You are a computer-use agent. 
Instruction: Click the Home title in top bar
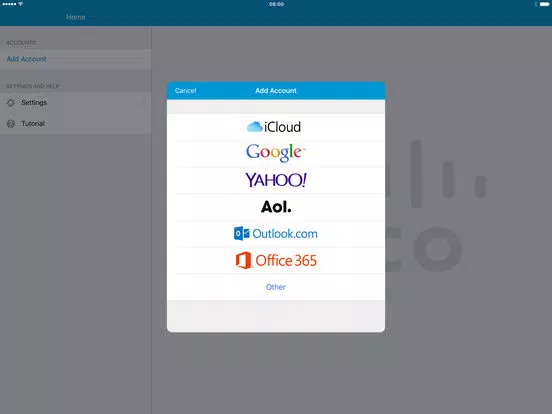(76, 17)
